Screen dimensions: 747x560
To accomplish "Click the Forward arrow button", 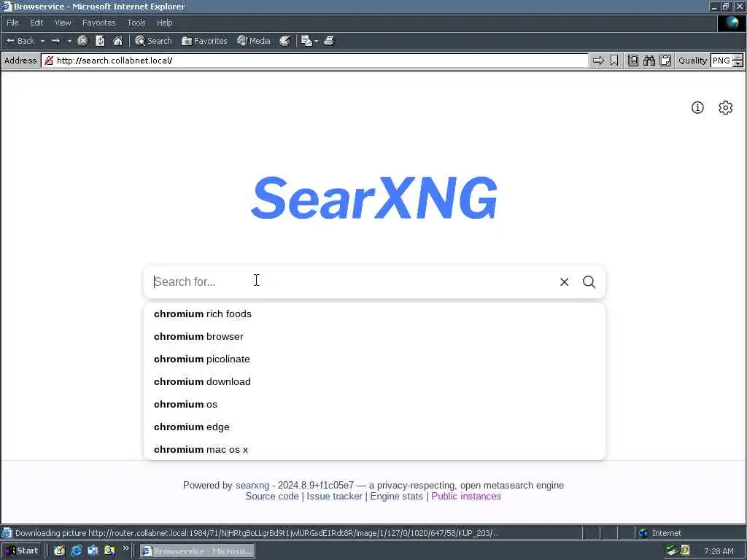I will tap(55, 41).
